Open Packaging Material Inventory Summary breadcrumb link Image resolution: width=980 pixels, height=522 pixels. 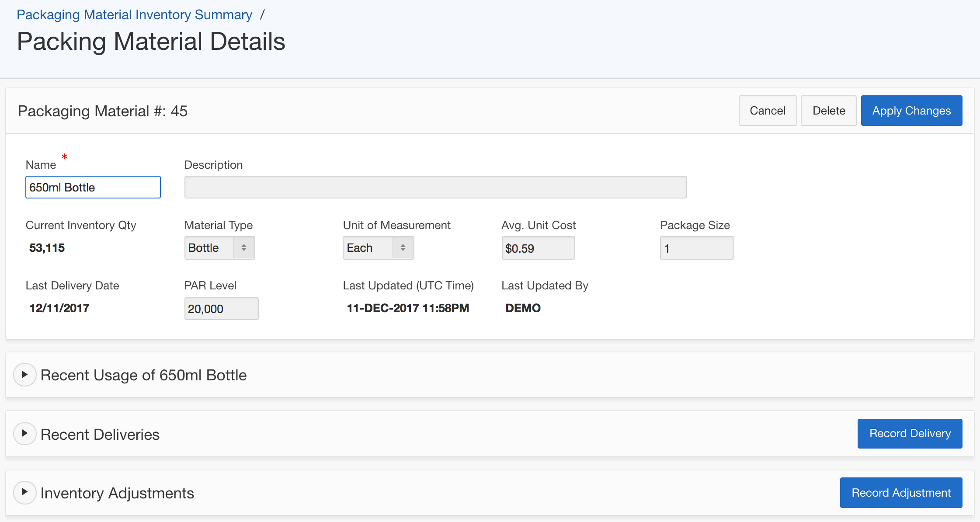pos(134,15)
